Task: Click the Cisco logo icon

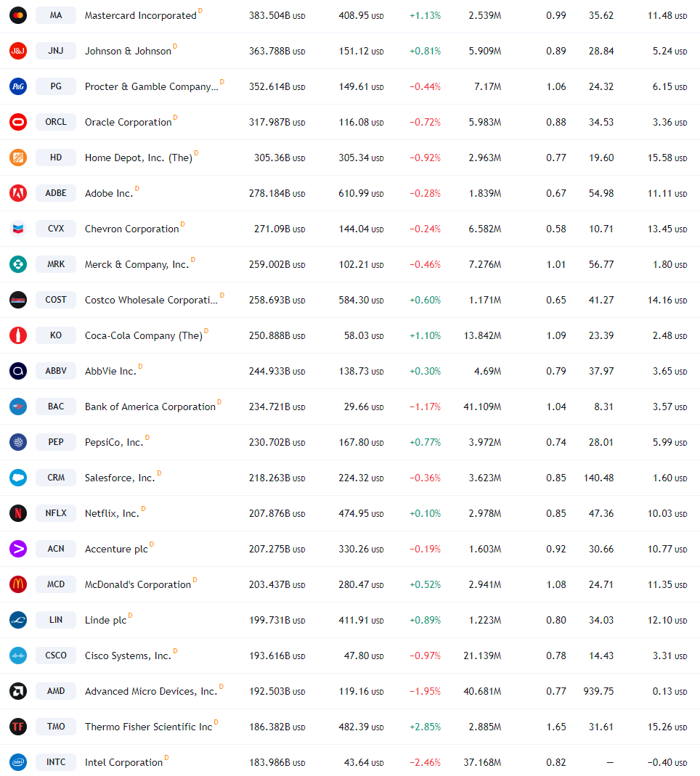Action: (18, 655)
